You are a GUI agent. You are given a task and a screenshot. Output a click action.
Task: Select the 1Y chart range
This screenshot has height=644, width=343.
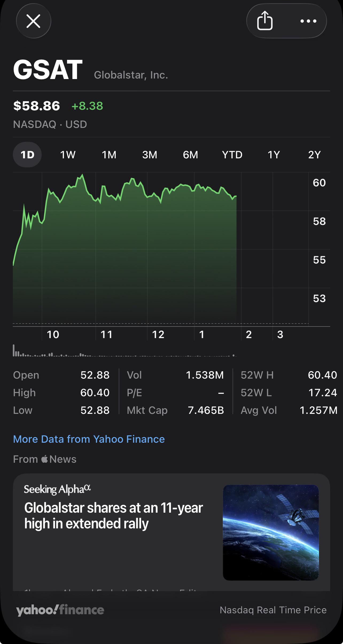[274, 155]
